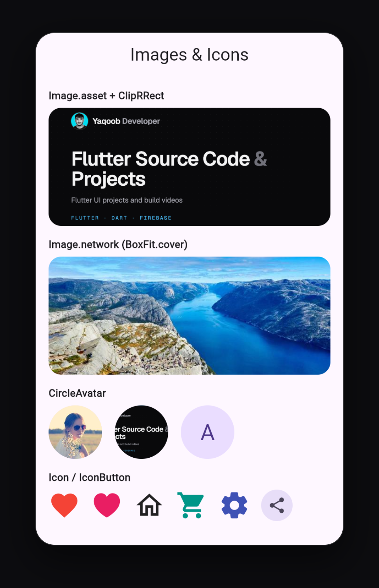
Task: Click the Icon / IconButton section heading
Action: coord(90,478)
